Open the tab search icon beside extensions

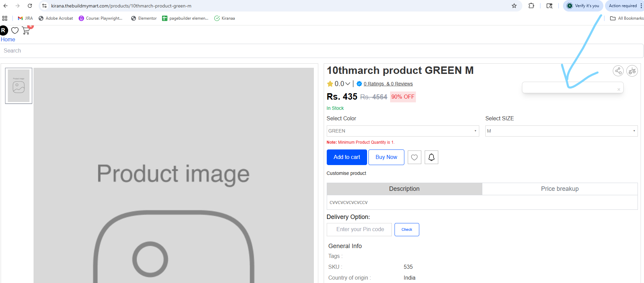point(549,6)
